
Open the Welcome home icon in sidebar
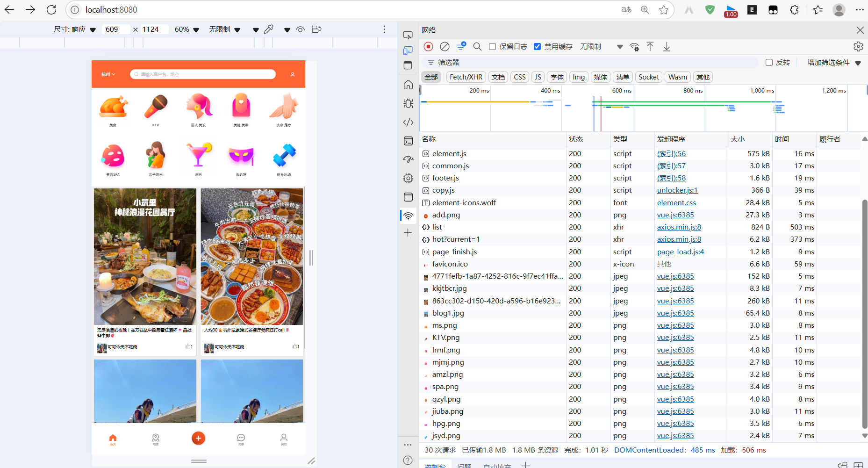408,85
